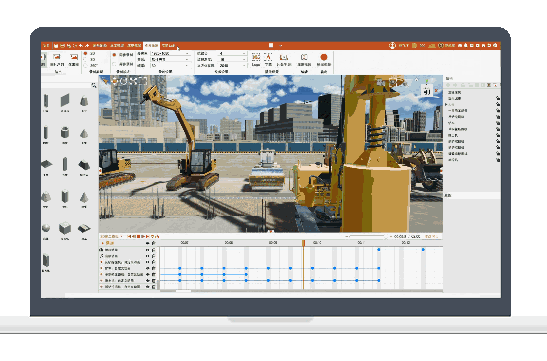Click the orange playhead marker on the timeline ruler
Screen dimensions: 547x361
pyautogui.click(x=304, y=242)
